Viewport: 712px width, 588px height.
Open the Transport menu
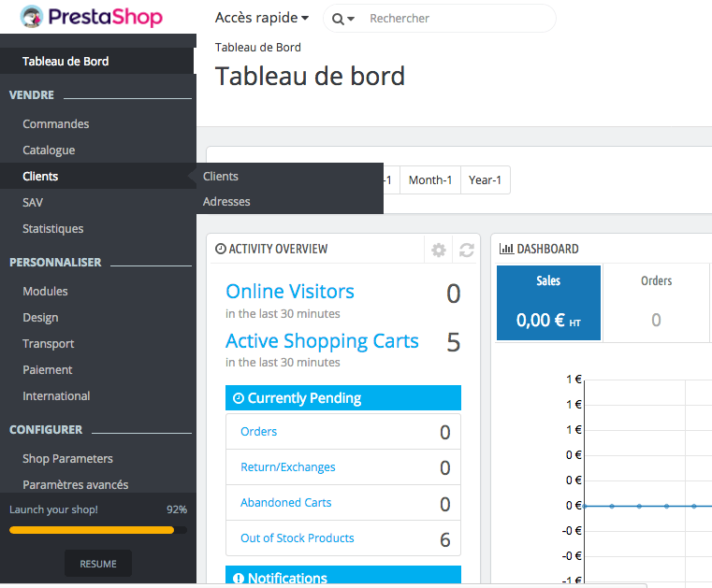tap(49, 344)
